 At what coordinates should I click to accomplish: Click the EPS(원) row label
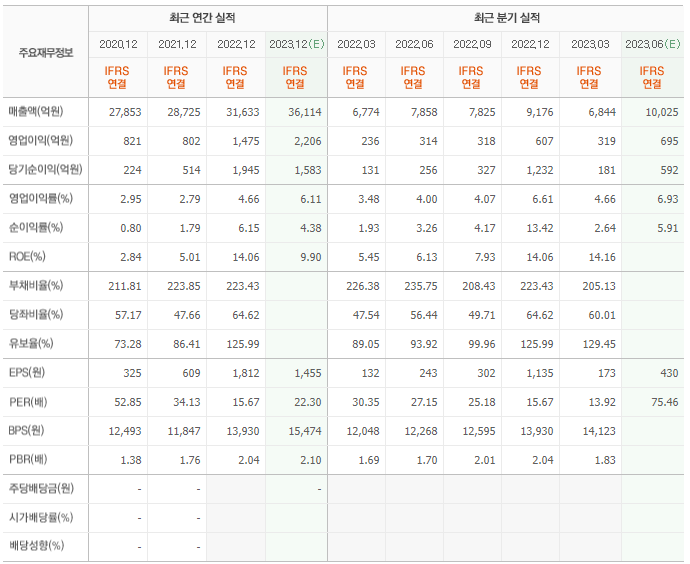point(27,373)
